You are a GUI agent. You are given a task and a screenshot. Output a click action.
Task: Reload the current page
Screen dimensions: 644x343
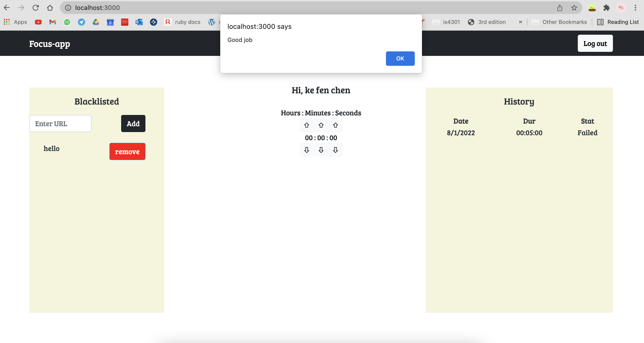[36, 7]
